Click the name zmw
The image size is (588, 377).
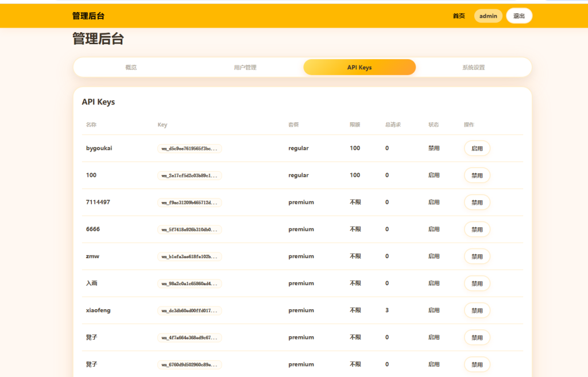pos(92,256)
